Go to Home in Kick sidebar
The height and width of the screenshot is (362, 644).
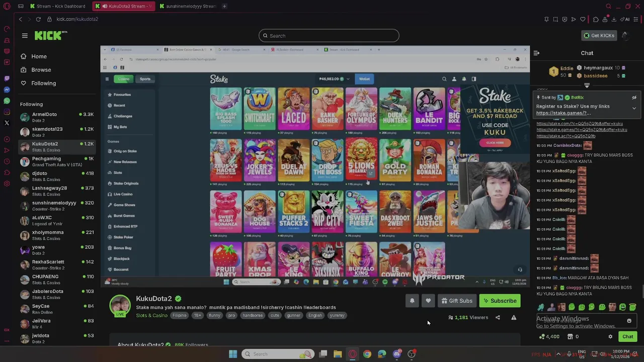[x=34, y=56]
